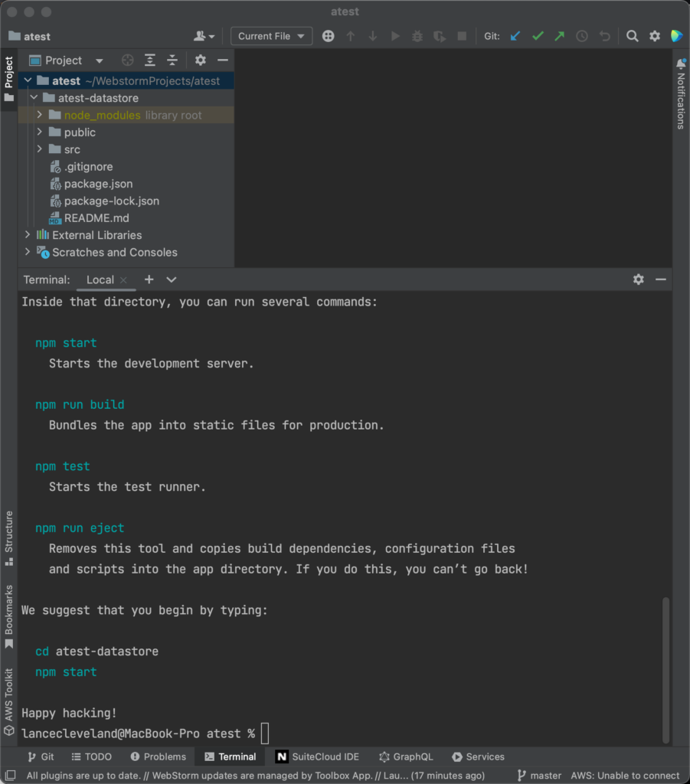
Task: Click AWS: Unable to connect status
Action: click(x=625, y=776)
